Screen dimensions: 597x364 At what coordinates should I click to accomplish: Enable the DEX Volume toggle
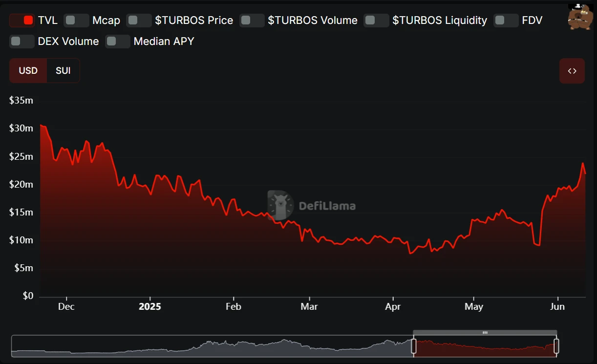click(x=22, y=42)
